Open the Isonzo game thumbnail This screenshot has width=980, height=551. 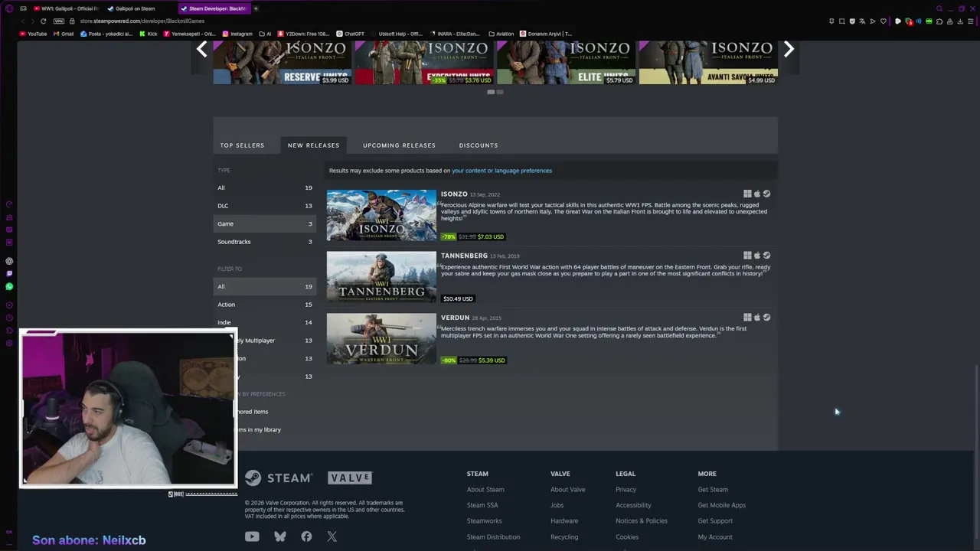(x=381, y=216)
